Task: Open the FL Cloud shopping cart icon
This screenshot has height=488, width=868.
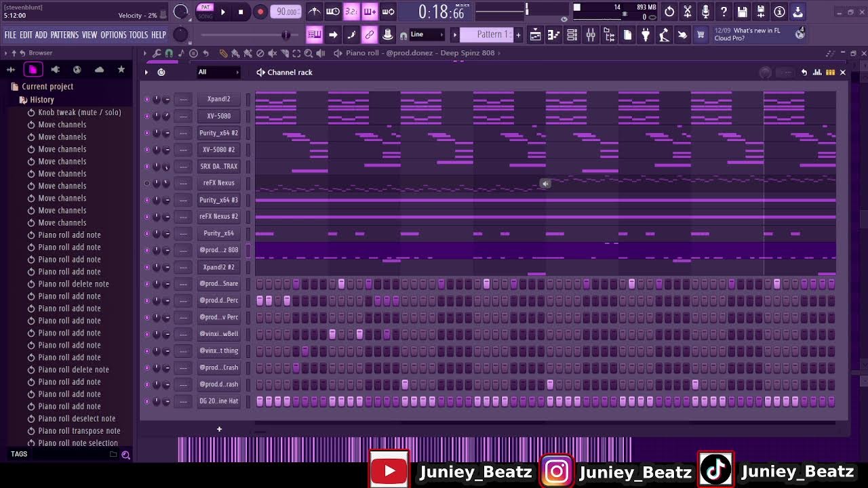Action: (701, 35)
